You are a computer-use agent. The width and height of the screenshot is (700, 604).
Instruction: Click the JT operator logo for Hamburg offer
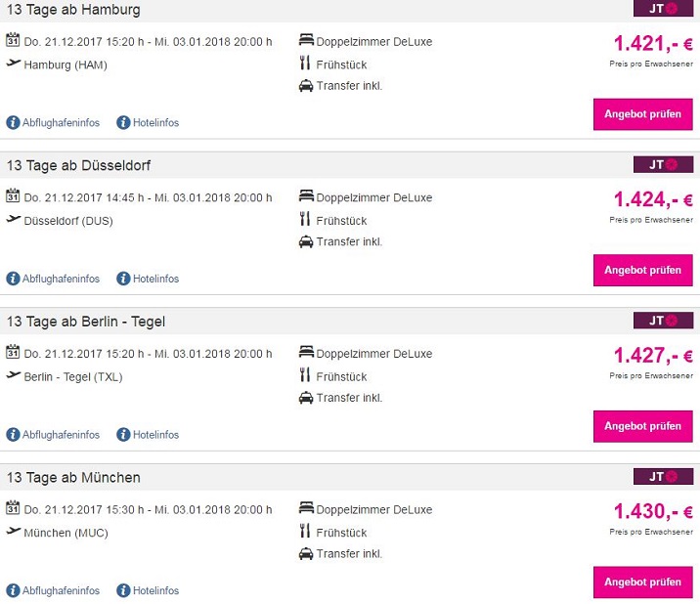pos(663,10)
